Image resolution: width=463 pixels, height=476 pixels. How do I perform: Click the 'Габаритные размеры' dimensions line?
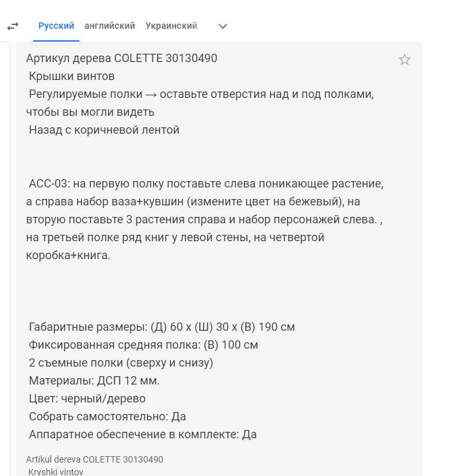coord(161,327)
